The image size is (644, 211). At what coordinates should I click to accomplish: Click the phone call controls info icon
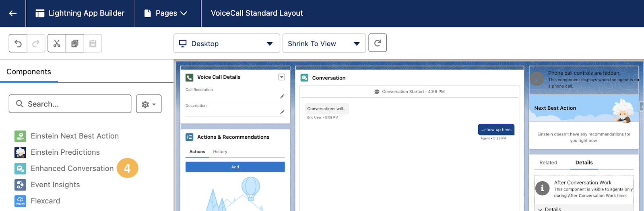click(x=537, y=79)
